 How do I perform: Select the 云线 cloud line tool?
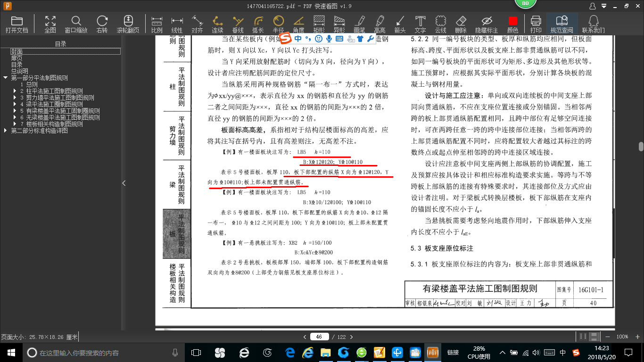point(441,24)
